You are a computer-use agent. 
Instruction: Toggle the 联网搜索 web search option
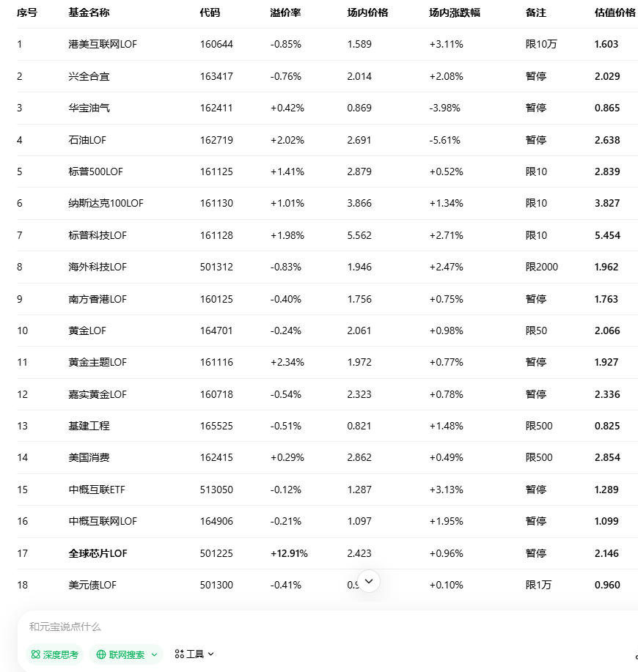[x=126, y=654]
